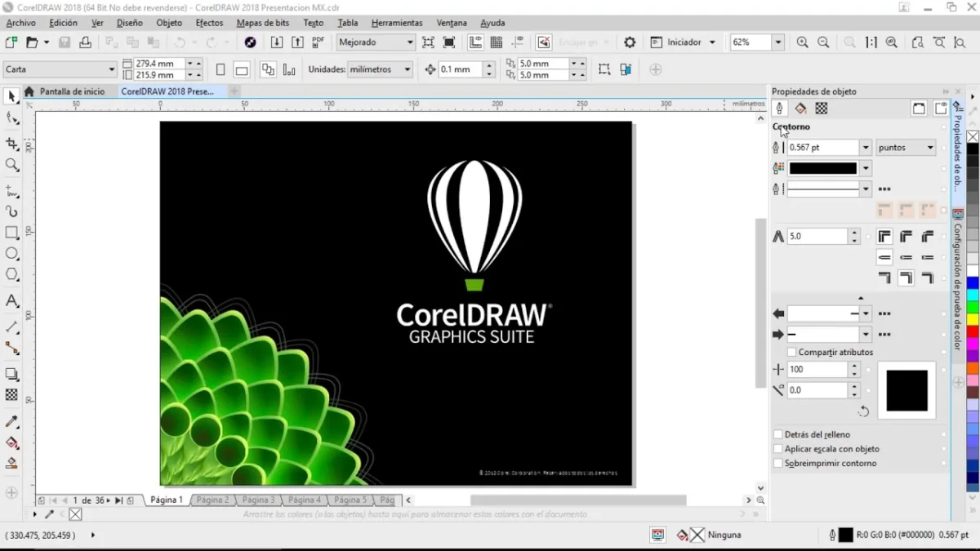Click the Print icon

click(x=85, y=42)
